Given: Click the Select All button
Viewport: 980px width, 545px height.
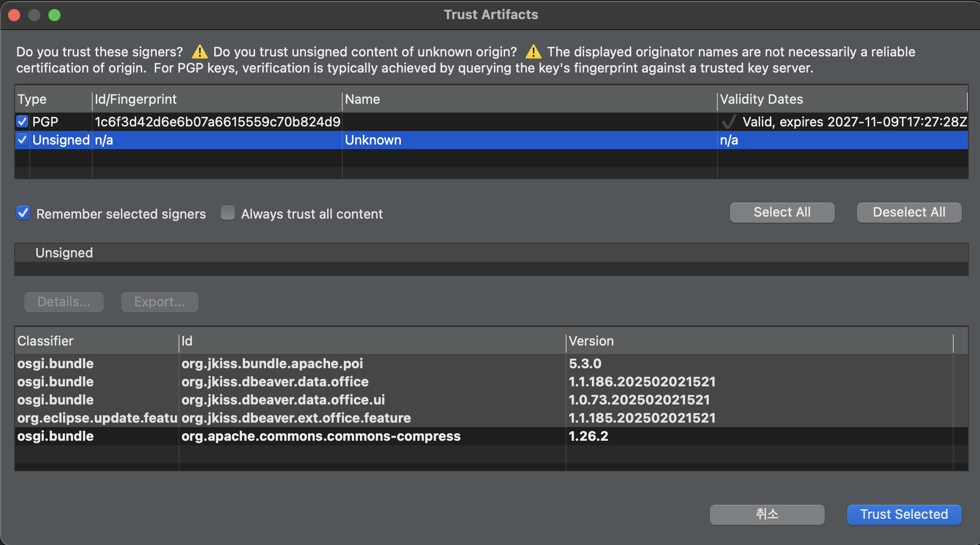Looking at the screenshot, I should pos(782,212).
